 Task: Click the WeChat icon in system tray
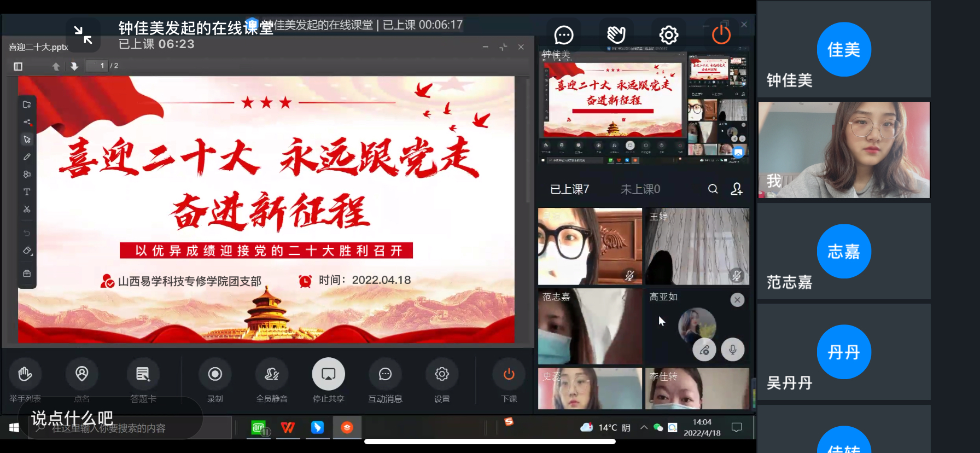pyautogui.click(x=658, y=428)
